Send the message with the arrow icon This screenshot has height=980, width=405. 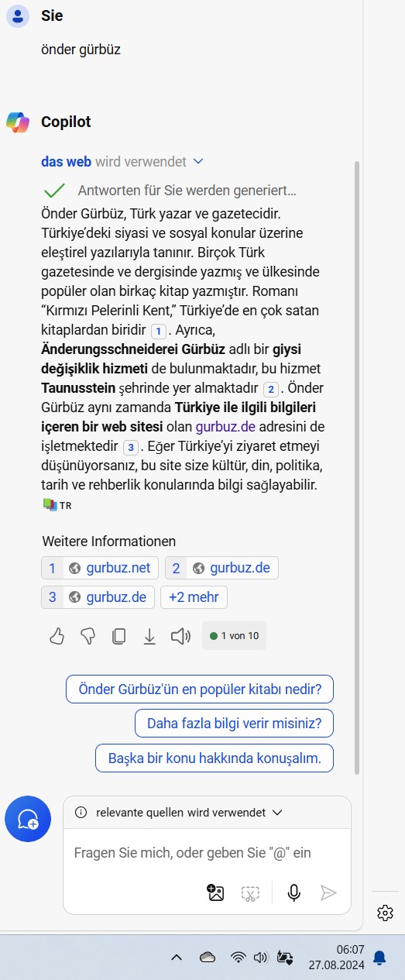point(328,892)
